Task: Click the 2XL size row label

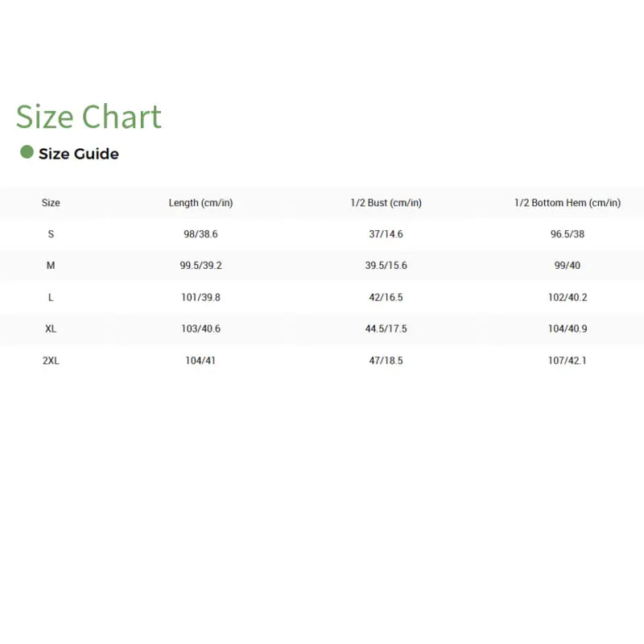Action: (51, 361)
